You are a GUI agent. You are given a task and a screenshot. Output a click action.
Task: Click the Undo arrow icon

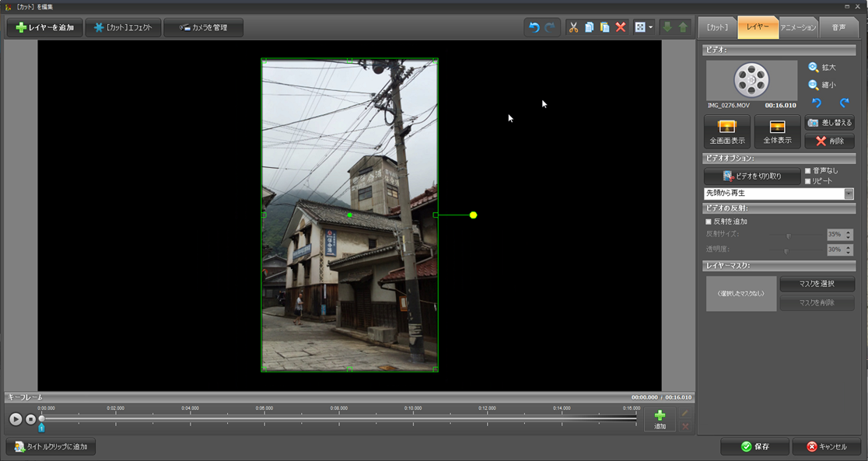pos(535,27)
